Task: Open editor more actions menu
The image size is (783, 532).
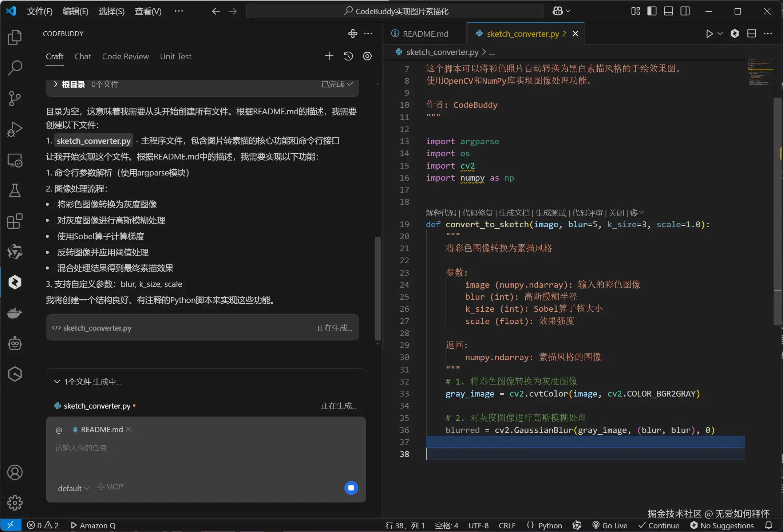Action: coord(768,34)
